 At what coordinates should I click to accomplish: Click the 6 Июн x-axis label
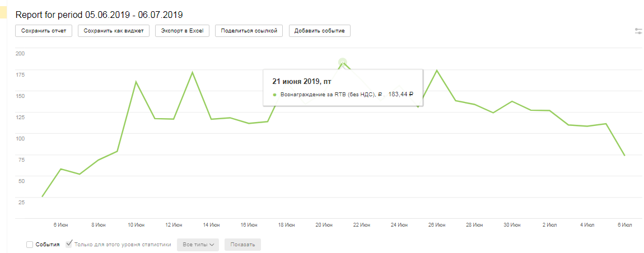click(60, 225)
